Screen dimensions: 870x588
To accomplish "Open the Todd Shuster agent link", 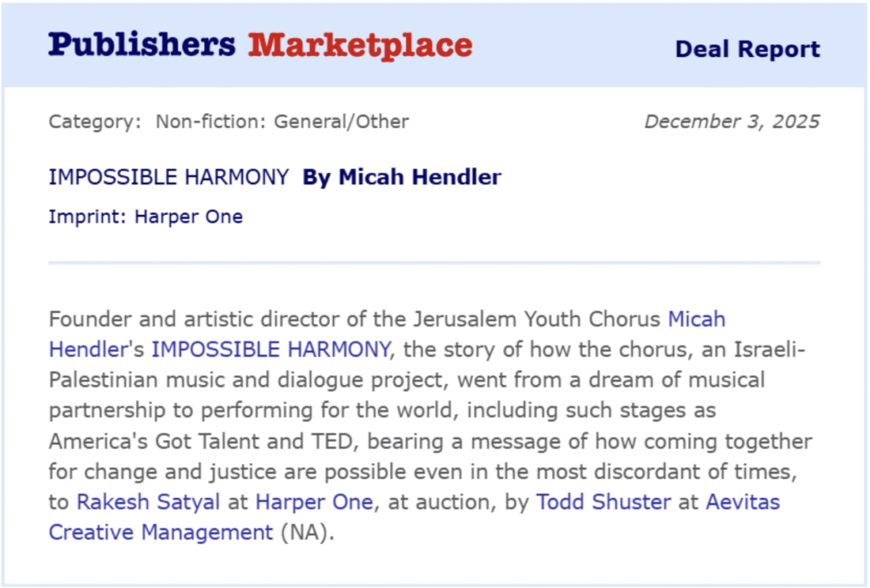I will [x=602, y=502].
